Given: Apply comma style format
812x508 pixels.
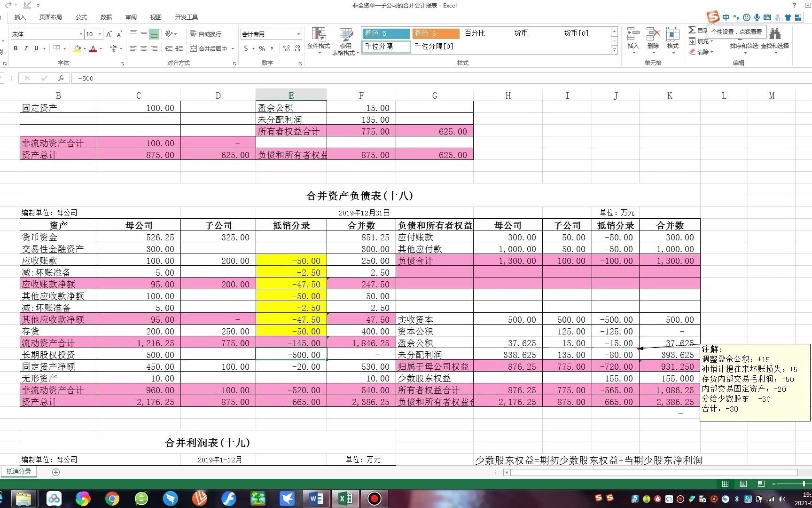Looking at the screenshot, I should tap(272, 48).
